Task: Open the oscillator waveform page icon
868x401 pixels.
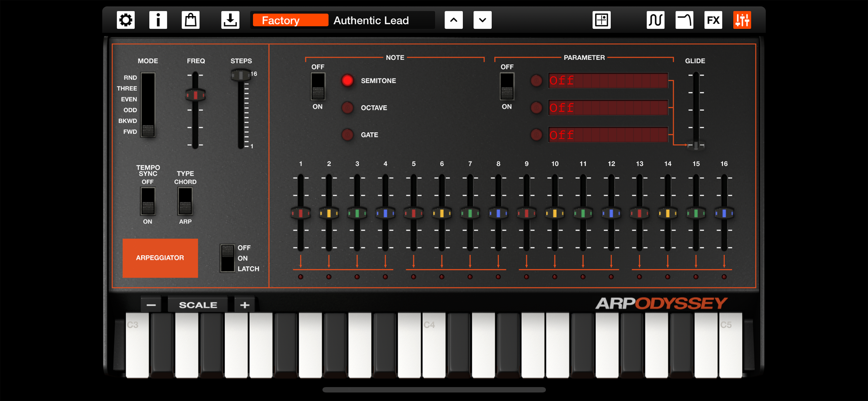Action: click(x=656, y=20)
